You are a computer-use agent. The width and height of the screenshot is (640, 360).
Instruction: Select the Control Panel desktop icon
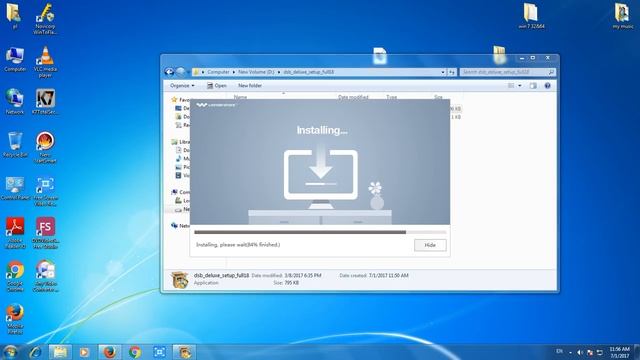15,189
